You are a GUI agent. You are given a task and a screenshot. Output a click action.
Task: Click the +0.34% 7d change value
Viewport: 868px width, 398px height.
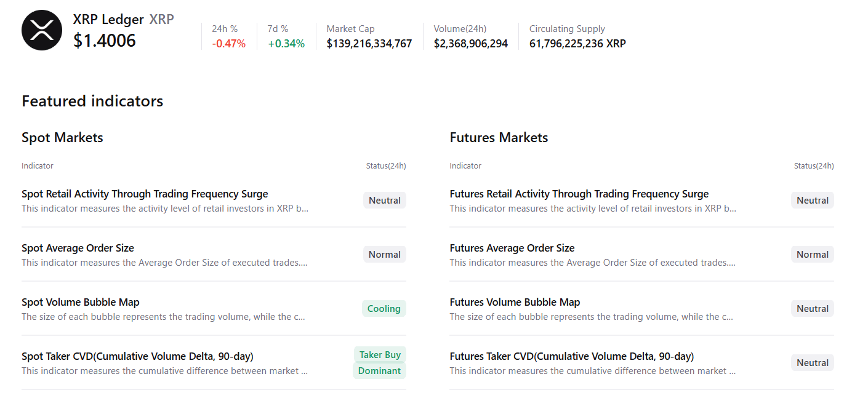coord(286,44)
